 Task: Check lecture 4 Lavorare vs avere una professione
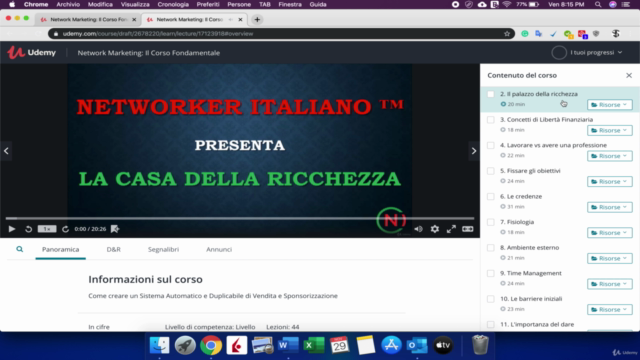[491, 145]
